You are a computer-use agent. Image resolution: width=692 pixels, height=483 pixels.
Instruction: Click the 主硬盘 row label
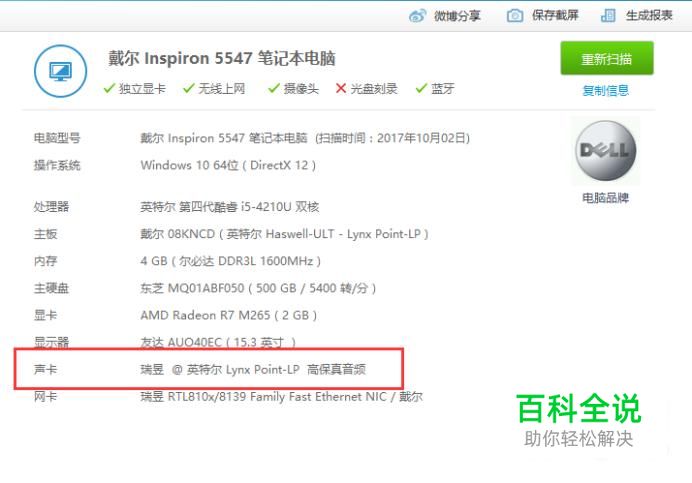(51, 288)
